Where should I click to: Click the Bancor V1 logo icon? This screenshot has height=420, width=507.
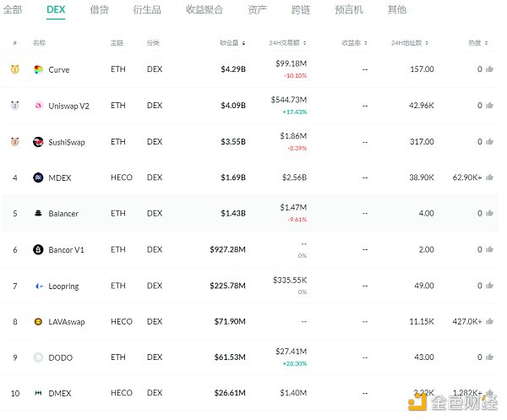[x=38, y=249]
